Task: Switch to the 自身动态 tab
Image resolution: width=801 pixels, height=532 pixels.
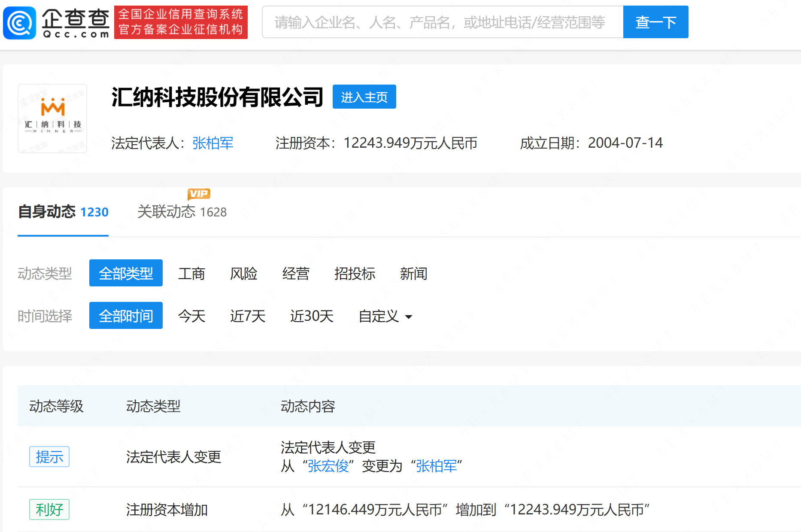Action: coord(63,212)
